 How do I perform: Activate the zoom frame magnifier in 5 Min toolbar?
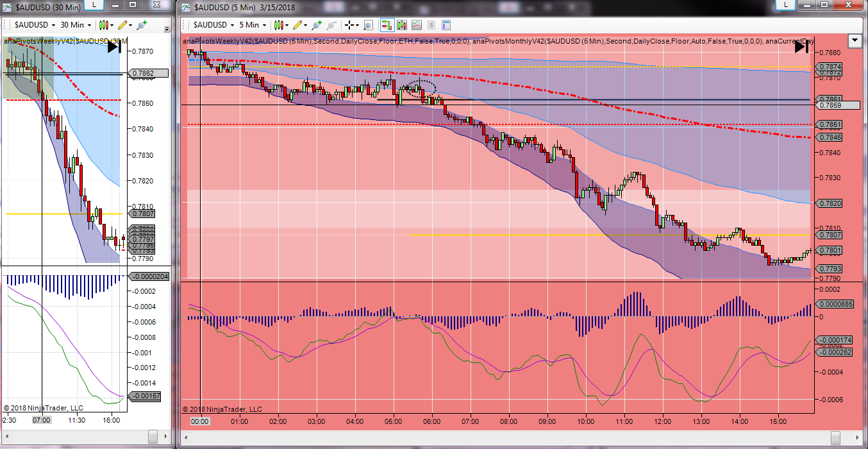(x=369, y=25)
